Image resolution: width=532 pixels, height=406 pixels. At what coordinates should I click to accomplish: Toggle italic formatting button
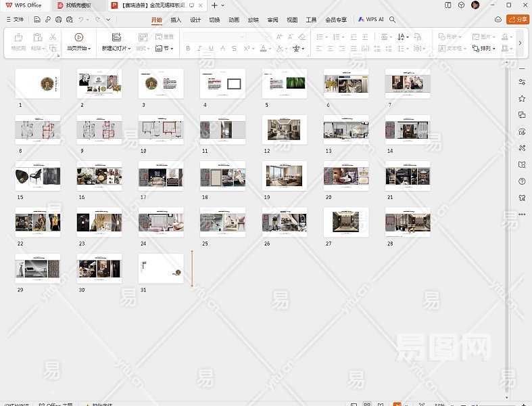[199, 49]
